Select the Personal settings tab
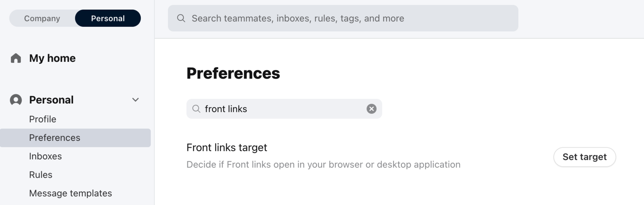 click(108, 18)
